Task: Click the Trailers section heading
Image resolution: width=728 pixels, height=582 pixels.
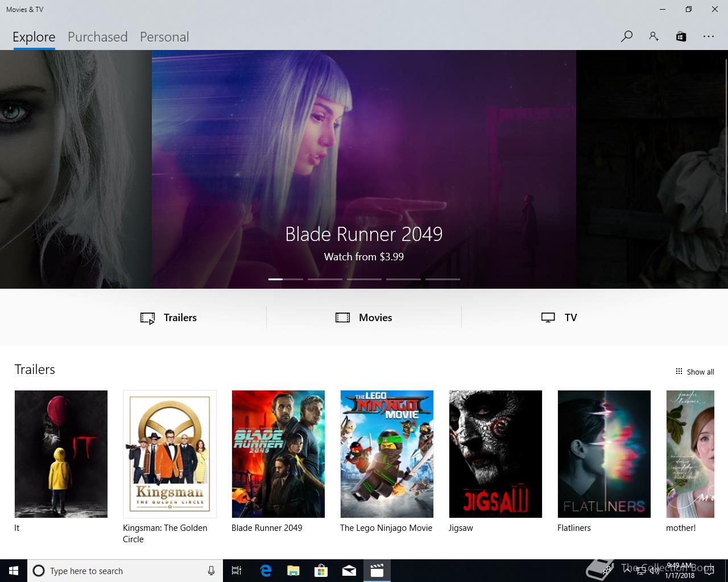Action: click(x=35, y=369)
